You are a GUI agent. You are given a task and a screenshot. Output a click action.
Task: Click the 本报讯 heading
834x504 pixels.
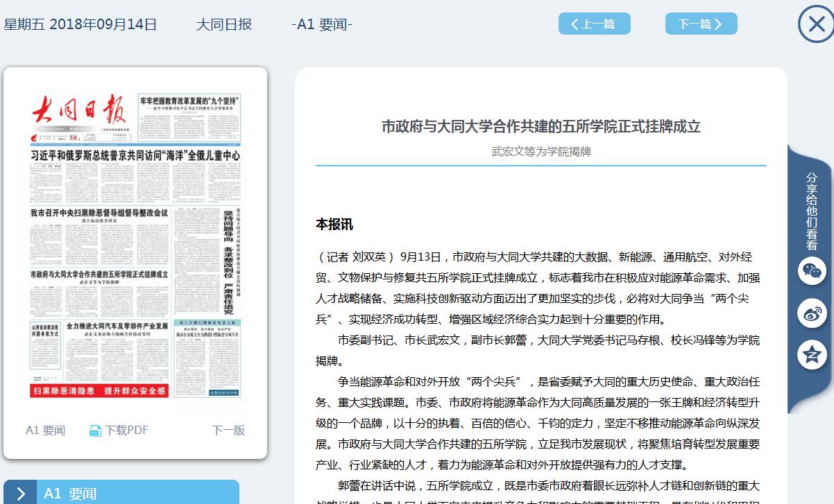(334, 224)
